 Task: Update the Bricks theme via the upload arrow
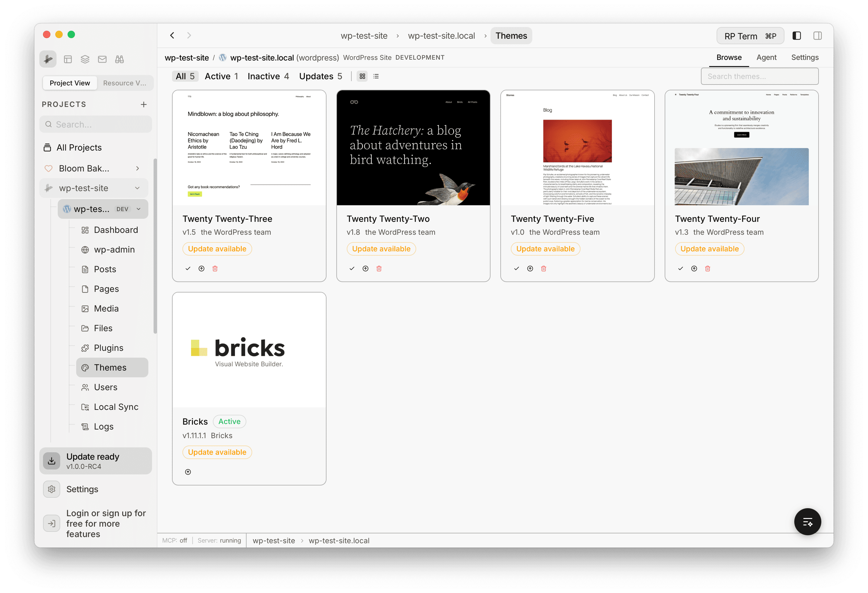point(188,472)
